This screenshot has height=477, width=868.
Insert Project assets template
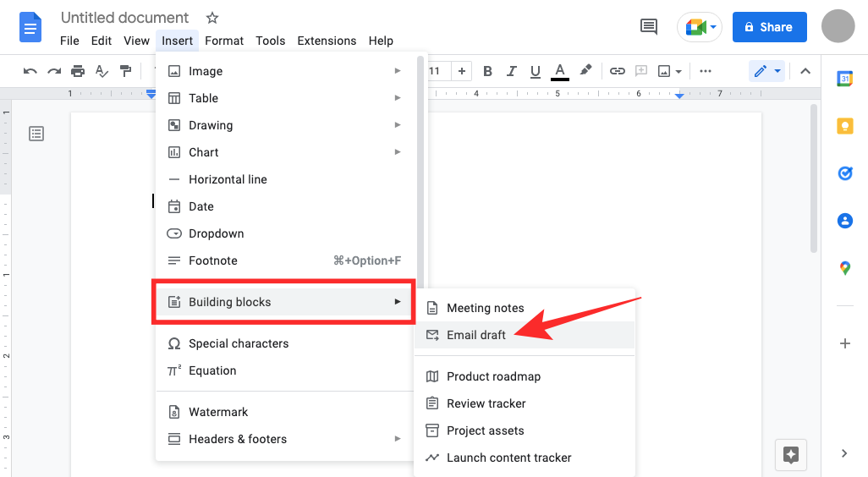point(525,430)
